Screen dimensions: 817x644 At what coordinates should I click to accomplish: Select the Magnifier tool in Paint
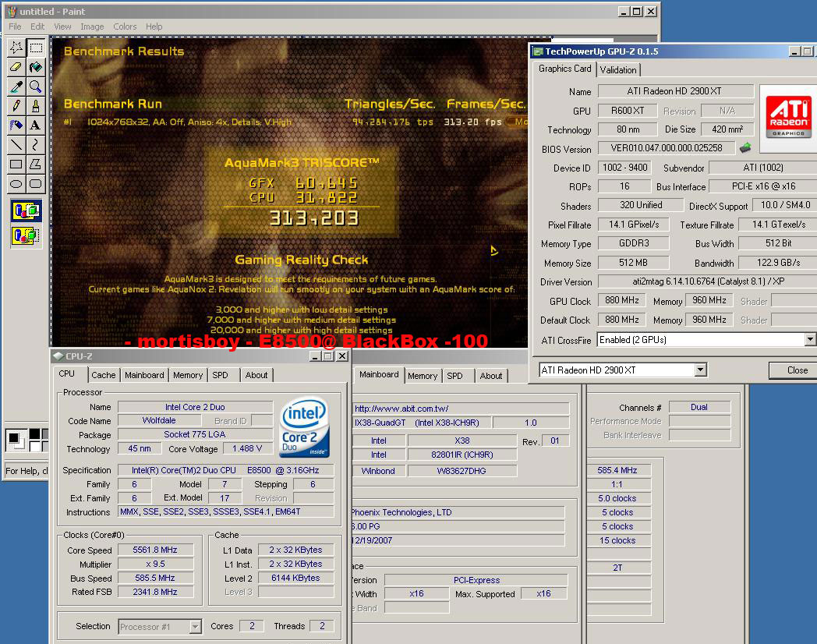click(x=36, y=86)
